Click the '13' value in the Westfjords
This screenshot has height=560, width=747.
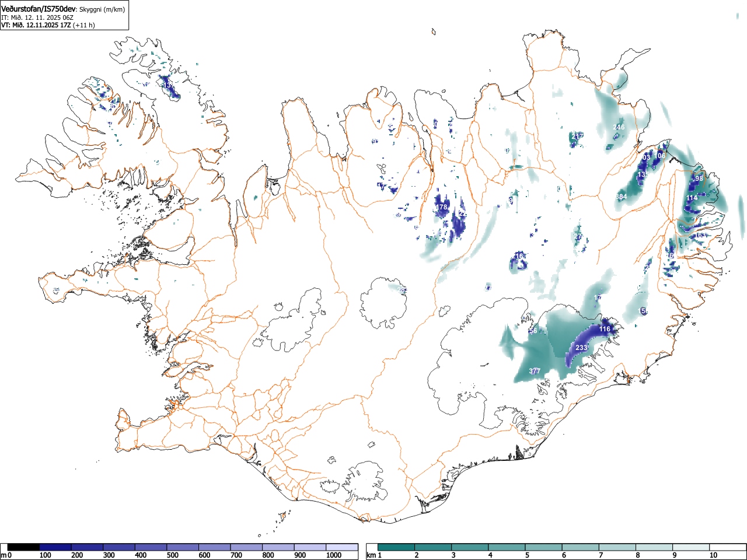pyautogui.click(x=168, y=86)
